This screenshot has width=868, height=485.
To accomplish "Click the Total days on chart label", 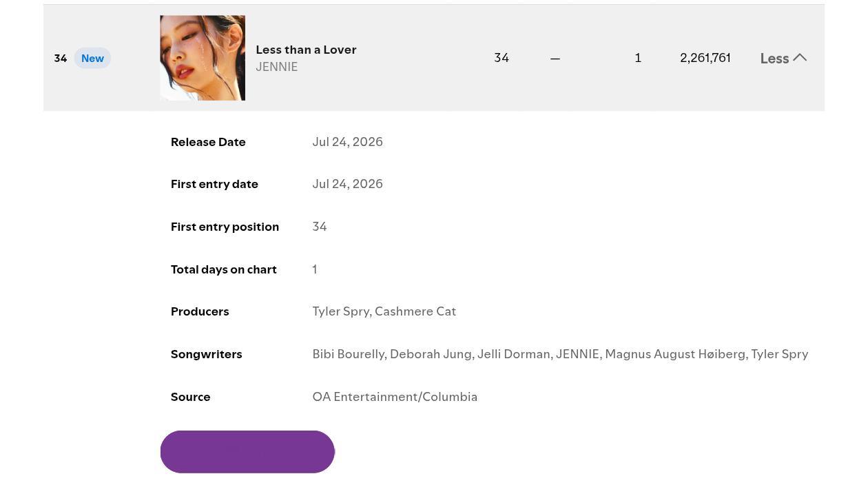I will 224,269.
